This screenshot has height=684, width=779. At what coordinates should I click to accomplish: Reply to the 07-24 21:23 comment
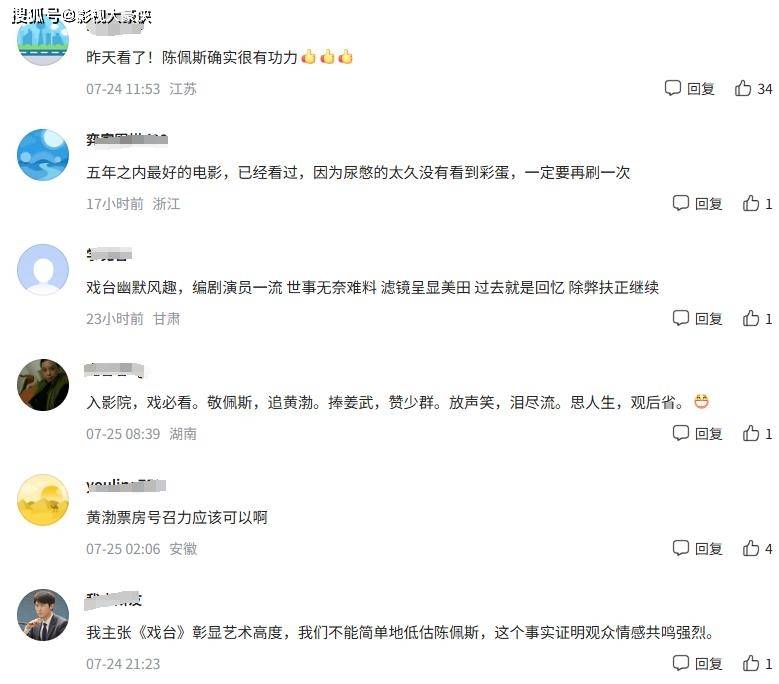click(x=697, y=663)
